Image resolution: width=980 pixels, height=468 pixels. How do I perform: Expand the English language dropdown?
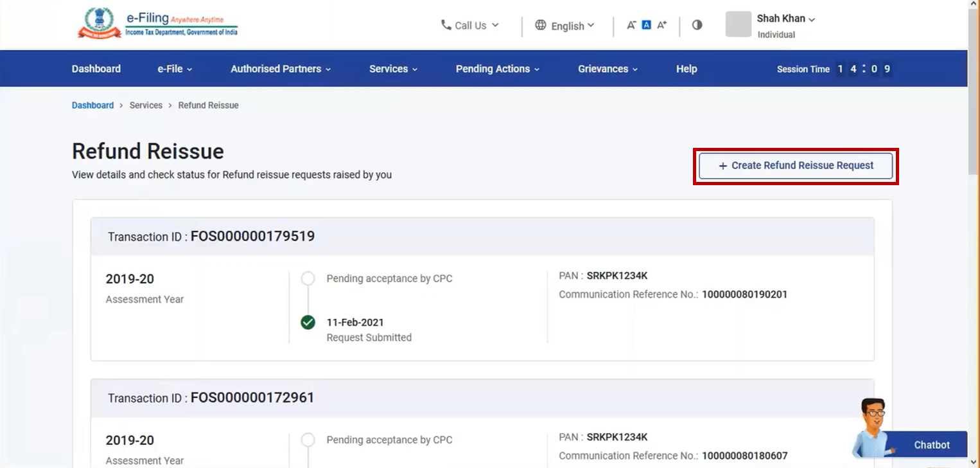[x=568, y=26]
